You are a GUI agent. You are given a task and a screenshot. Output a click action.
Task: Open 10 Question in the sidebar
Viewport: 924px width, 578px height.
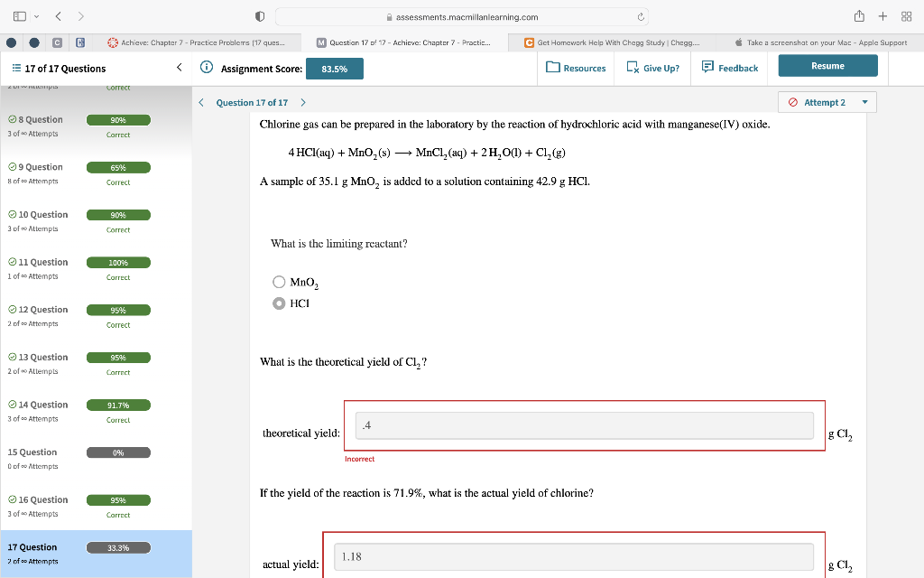click(42, 215)
